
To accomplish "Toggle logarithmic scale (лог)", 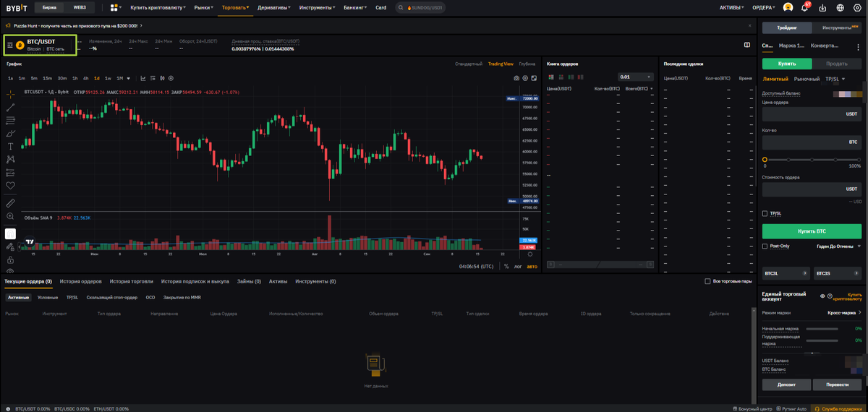I will click(517, 266).
